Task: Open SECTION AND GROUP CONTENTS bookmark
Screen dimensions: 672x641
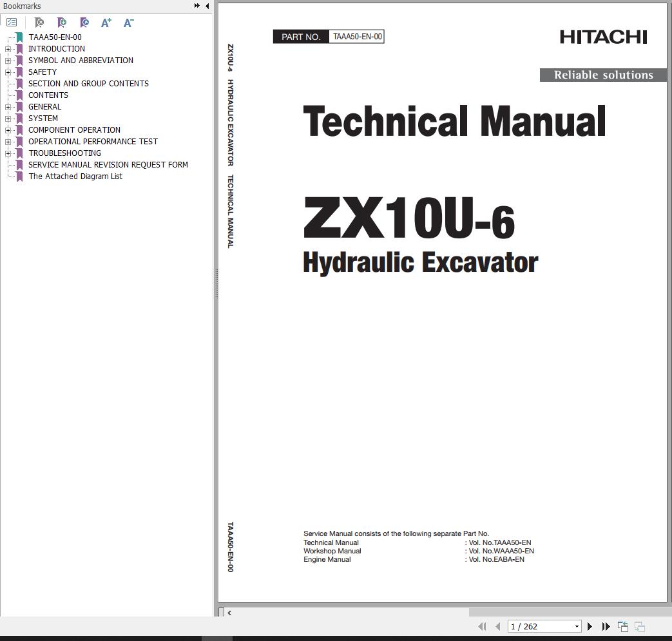Action: pos(88,84)
